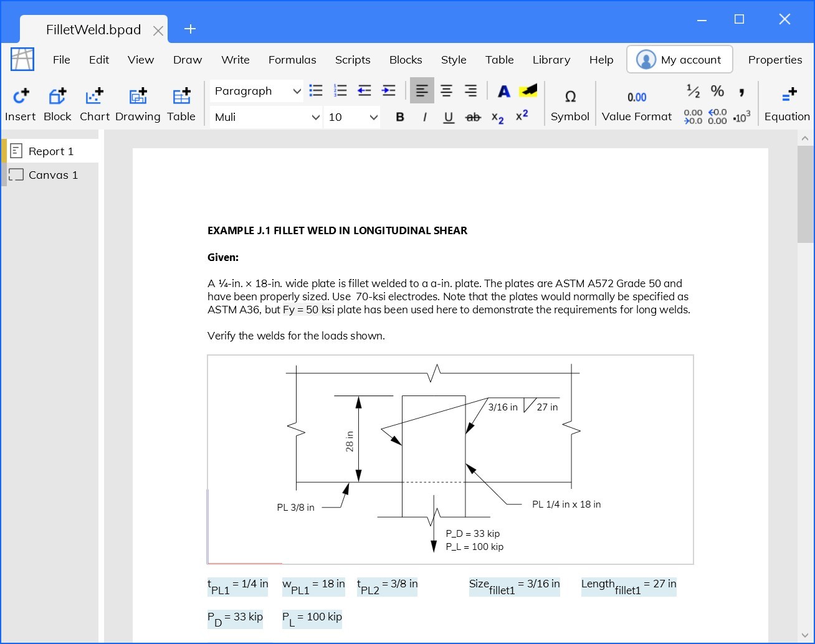Select the FilletWeld.bpad tab
Viewport: 815px width, 644px height.
(93, 29)
